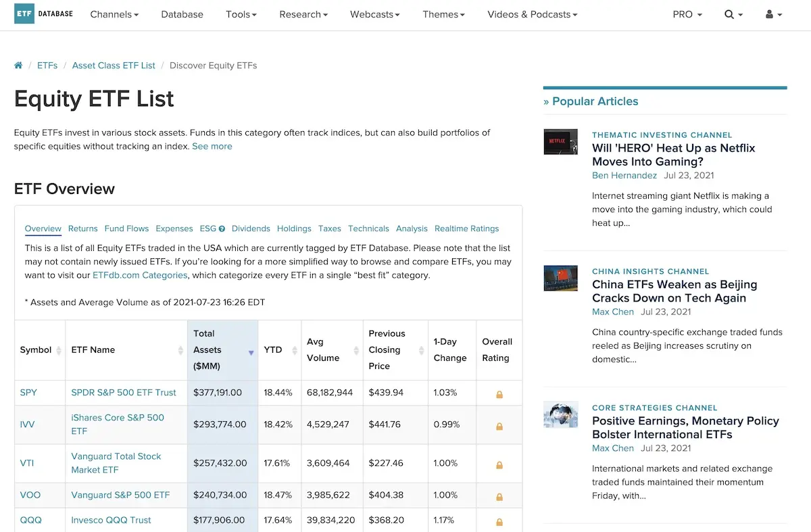Image resolution: width=811 pixels, height=532 pixels.
Task: Open the Database nav item
Action: 182,14
